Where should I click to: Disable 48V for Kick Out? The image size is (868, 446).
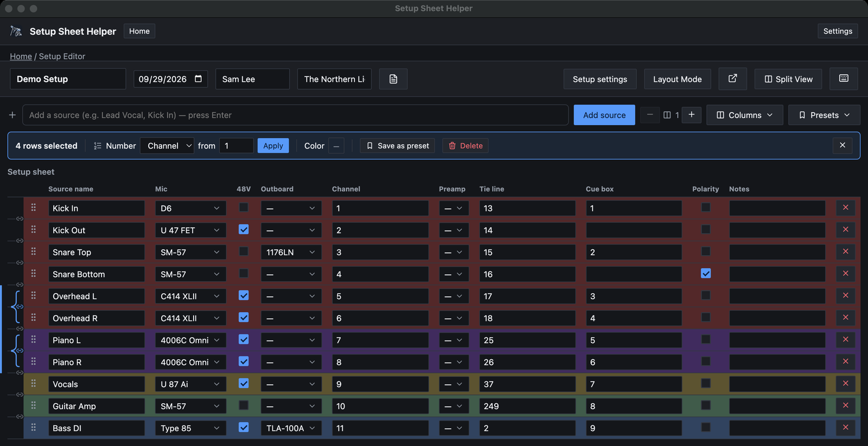click(244, 230)
